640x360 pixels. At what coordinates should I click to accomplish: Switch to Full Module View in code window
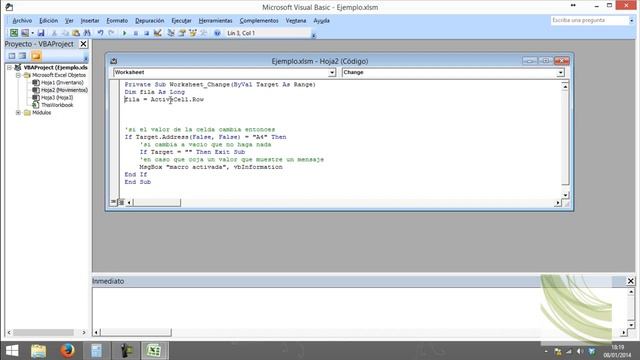coord(121,202)
